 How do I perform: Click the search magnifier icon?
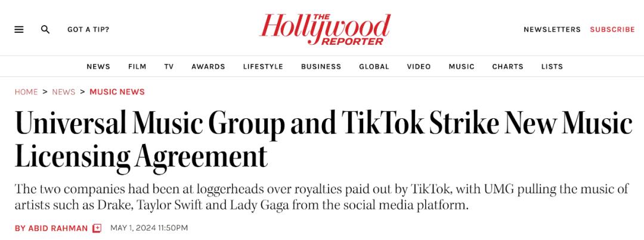(45, 30)
